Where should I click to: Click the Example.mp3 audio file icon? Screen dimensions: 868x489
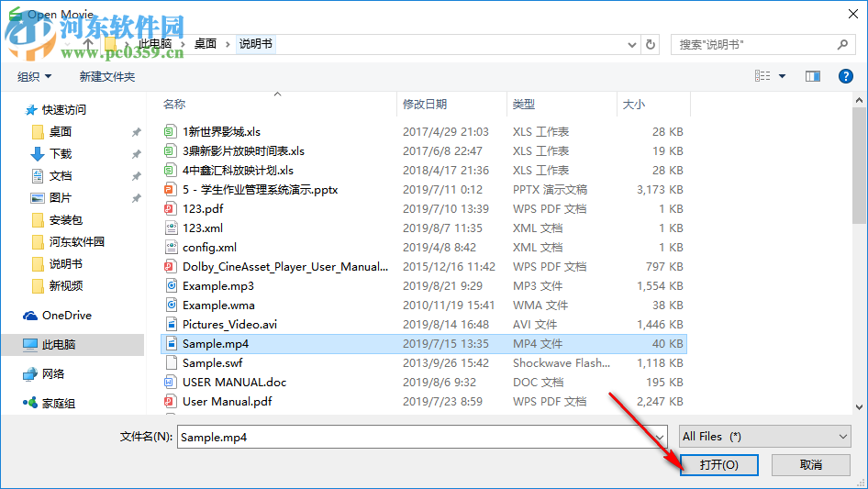click(172, 285)
